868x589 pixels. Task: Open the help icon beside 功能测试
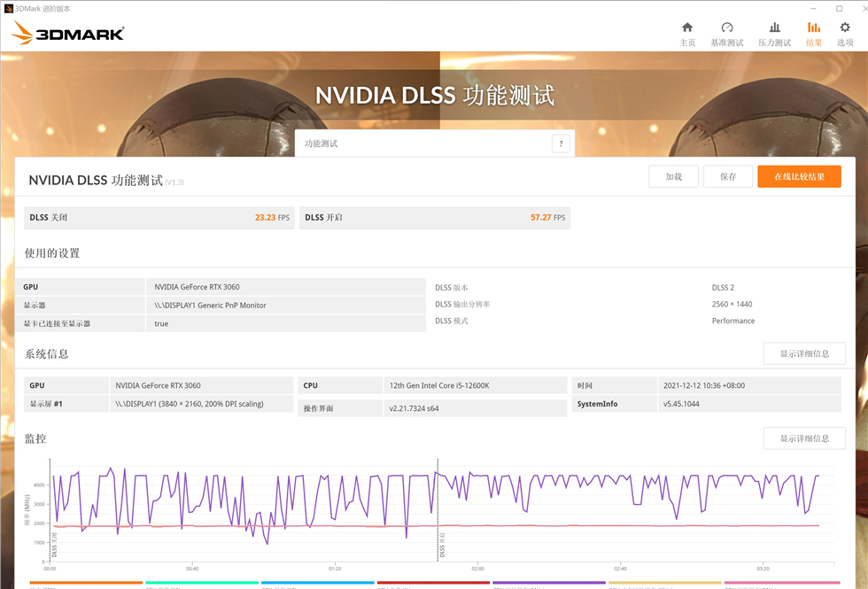[561, 142]
